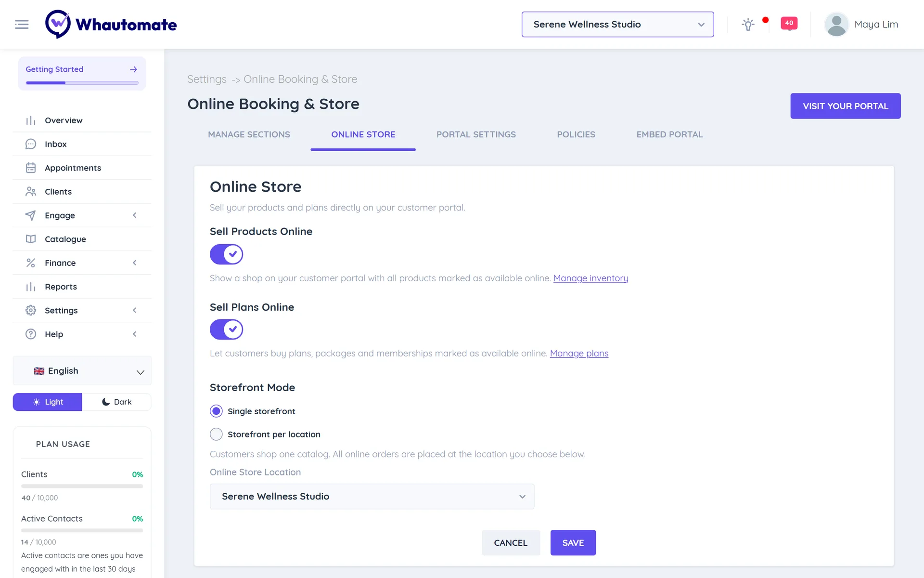The height and width of the screenshot is (578, 924).
Task: Click the Inbox chat bubble icon
Action: tap(31, 144)
